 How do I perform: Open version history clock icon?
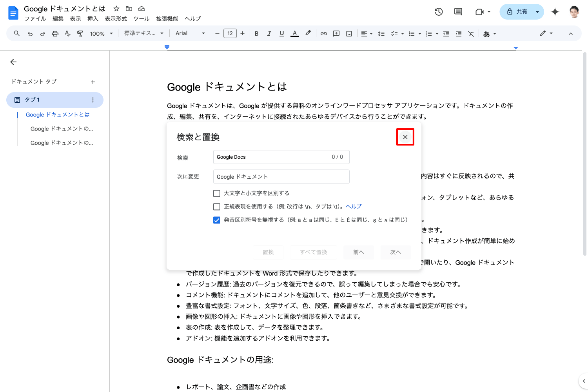pos(439,12)
